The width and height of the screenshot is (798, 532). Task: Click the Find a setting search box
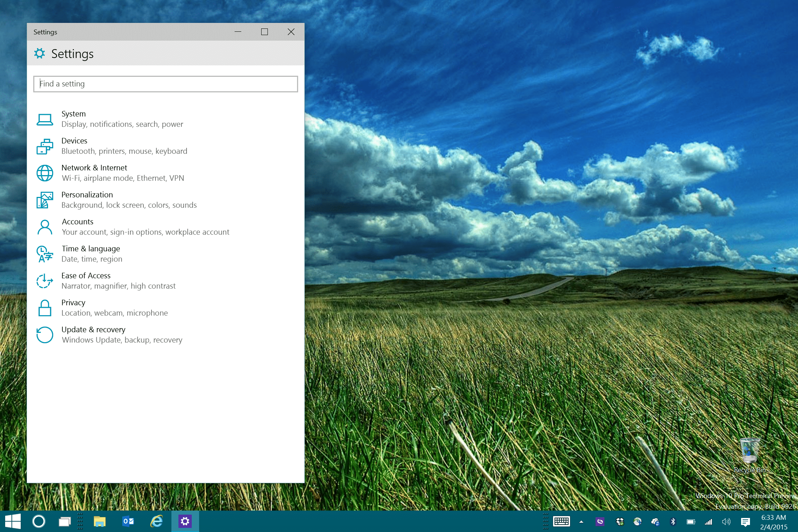tap(166, 84)
